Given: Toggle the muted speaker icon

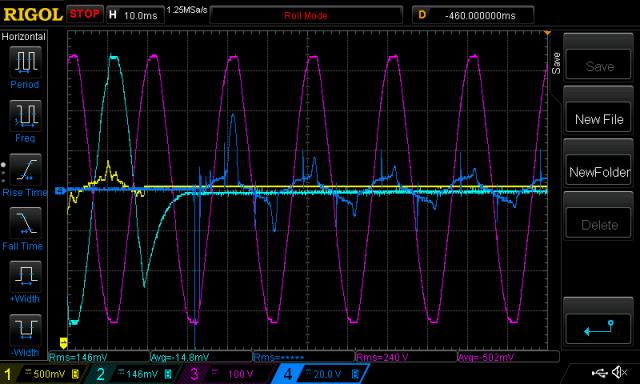Looking at the screenshot, I should [x=619, y=372].
